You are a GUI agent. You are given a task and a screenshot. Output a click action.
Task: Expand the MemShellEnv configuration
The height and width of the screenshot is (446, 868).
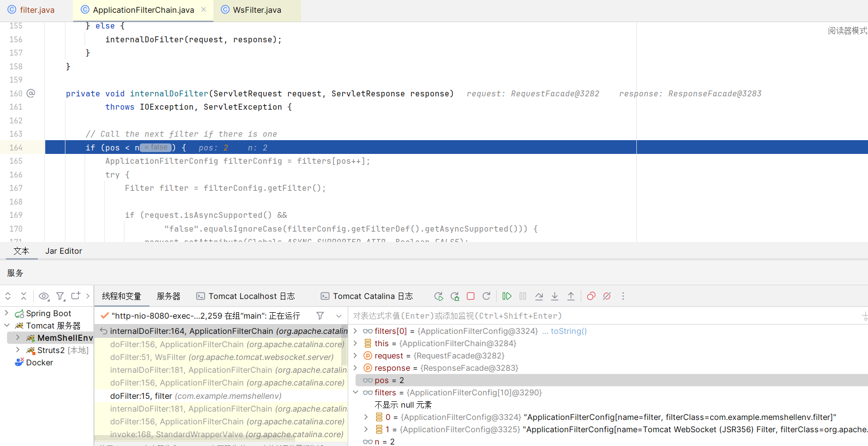click(18, 337)
